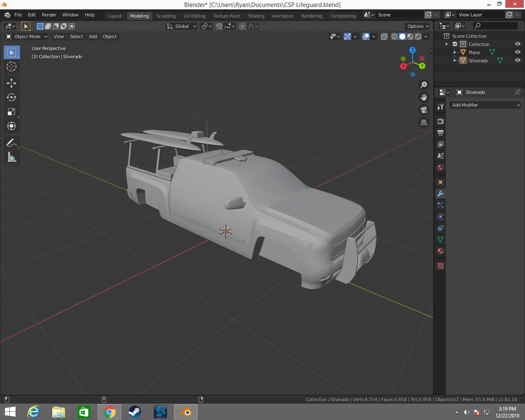This screenshot has width=525, height=420.
Task: Switch to the Sculpting workspace tab
Action: pyautogui.click(x=166, y=16)
